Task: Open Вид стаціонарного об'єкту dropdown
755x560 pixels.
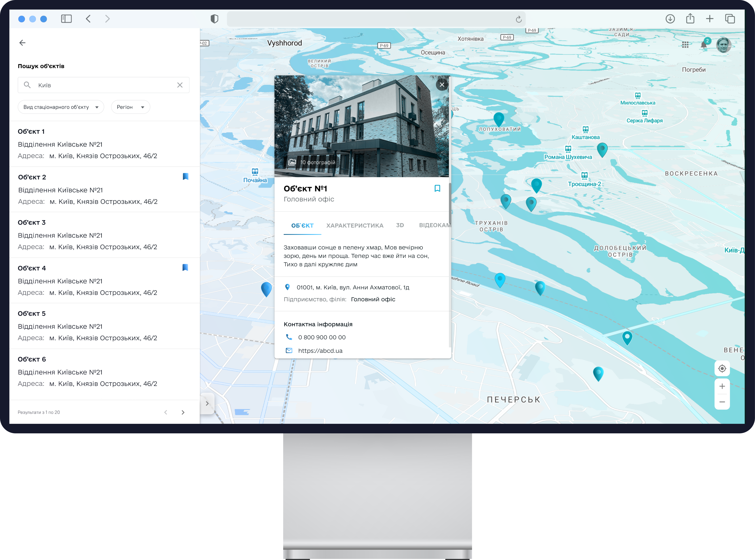Action: (x=61, y=107)
